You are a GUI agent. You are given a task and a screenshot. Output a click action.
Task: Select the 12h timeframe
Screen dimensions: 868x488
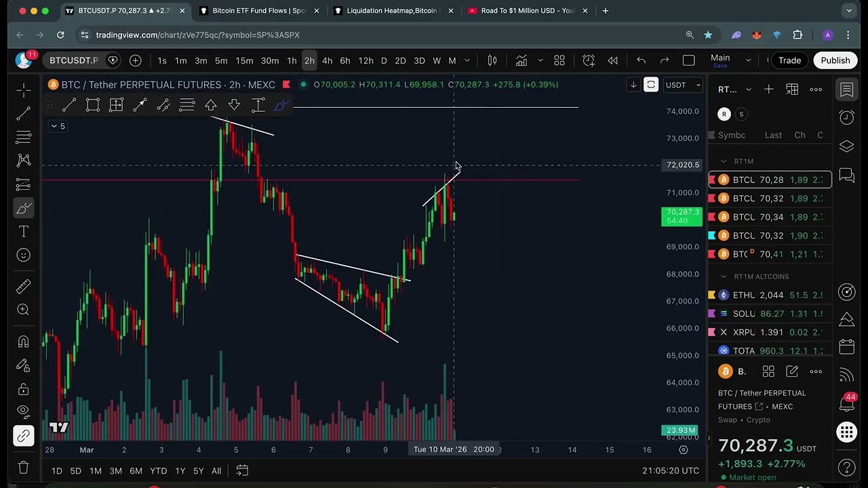pos(366,60)
